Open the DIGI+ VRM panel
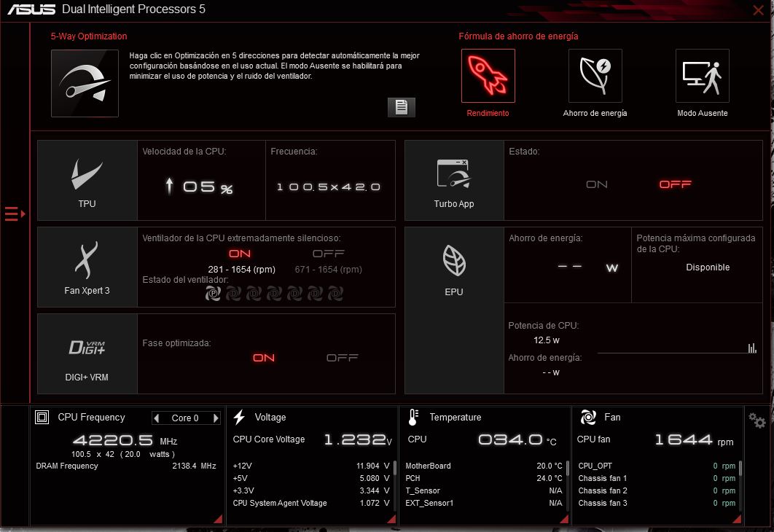This screenshot has width=774, height=532. click(x=87, y=354)
